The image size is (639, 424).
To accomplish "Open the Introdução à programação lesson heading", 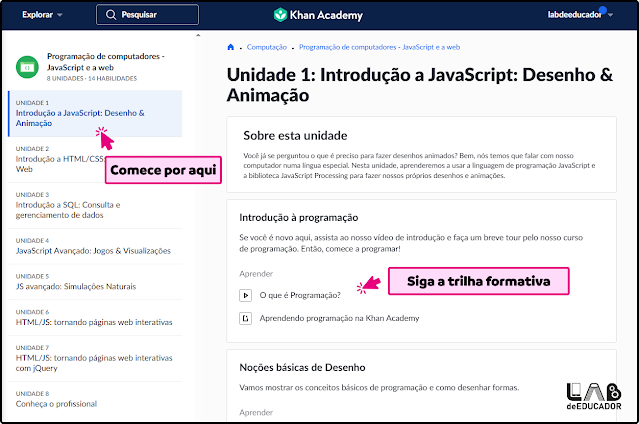I will tap(299, 218).
